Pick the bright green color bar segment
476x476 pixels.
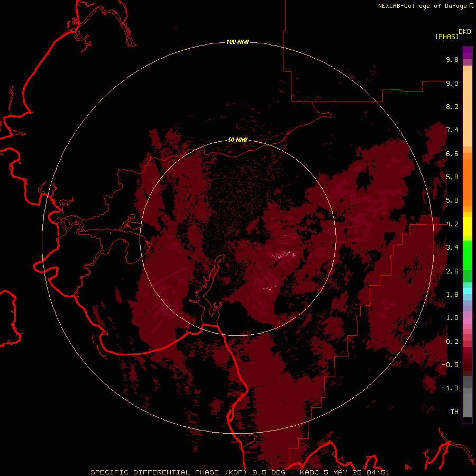(x=467, y=255)
